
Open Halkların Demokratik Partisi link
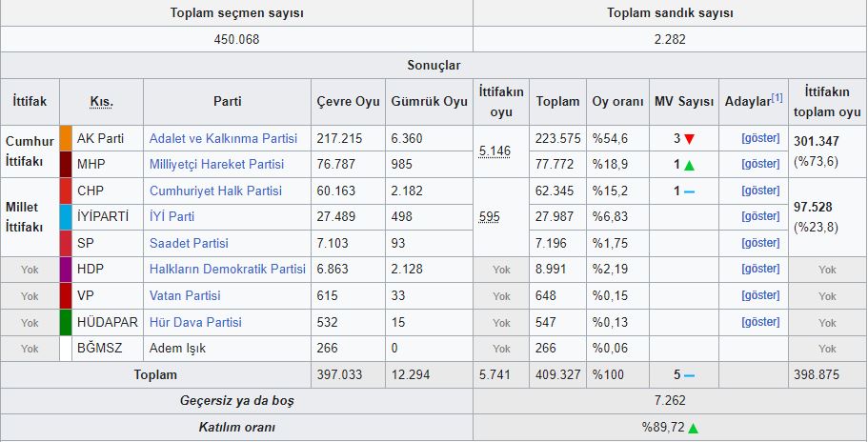pos(228,270)
